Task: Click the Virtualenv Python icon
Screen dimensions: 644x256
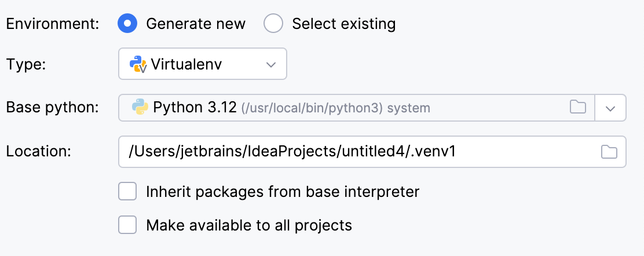Action: coord(138,64)
